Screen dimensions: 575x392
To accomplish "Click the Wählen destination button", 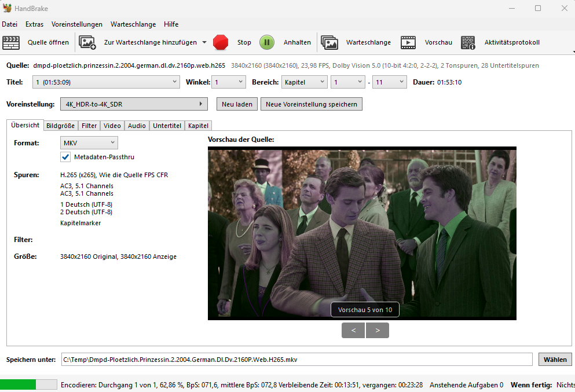I will (x=555, y=360).
